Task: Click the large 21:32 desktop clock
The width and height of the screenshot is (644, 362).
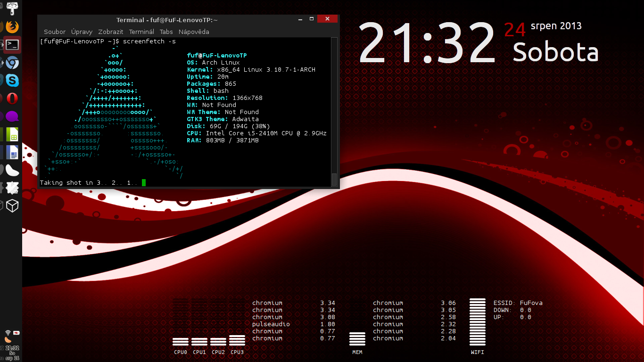Action: [428, 43]
